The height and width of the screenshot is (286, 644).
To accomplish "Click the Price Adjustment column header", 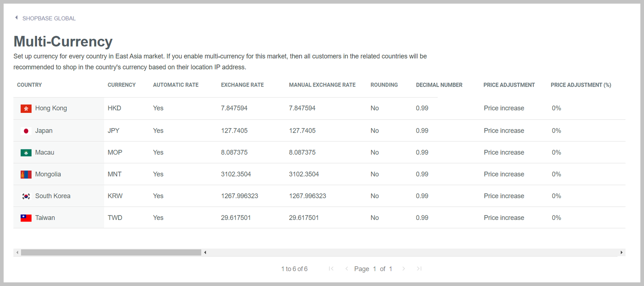I will (509, 85).
